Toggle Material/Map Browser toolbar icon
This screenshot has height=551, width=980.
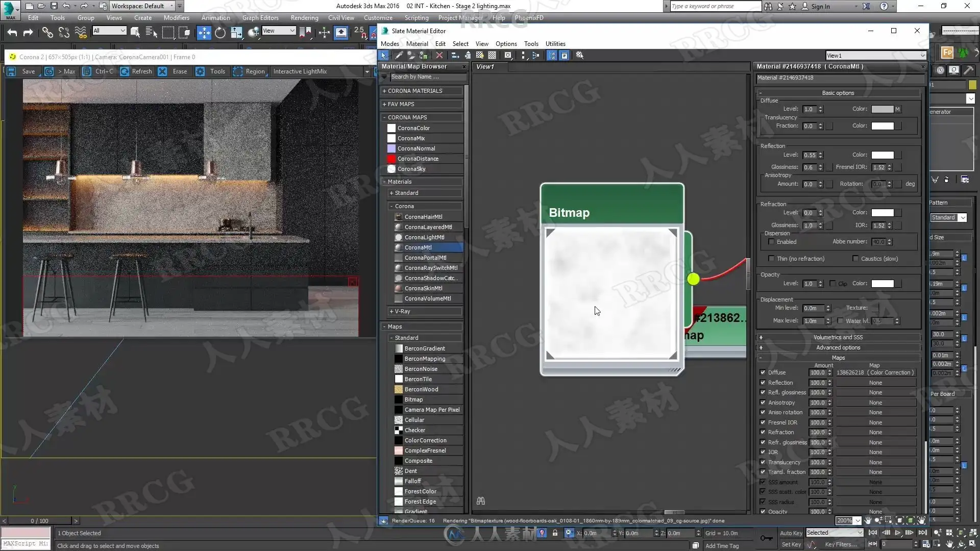tap(552, 55)
